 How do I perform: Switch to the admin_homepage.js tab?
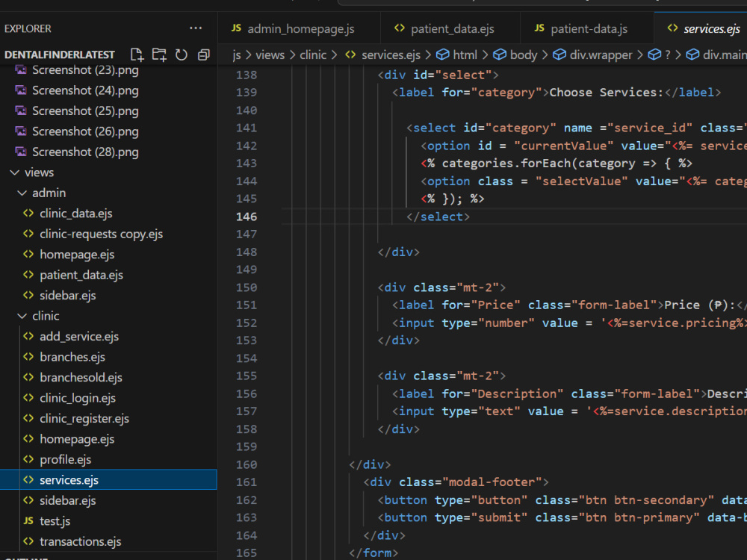(300, 28)
